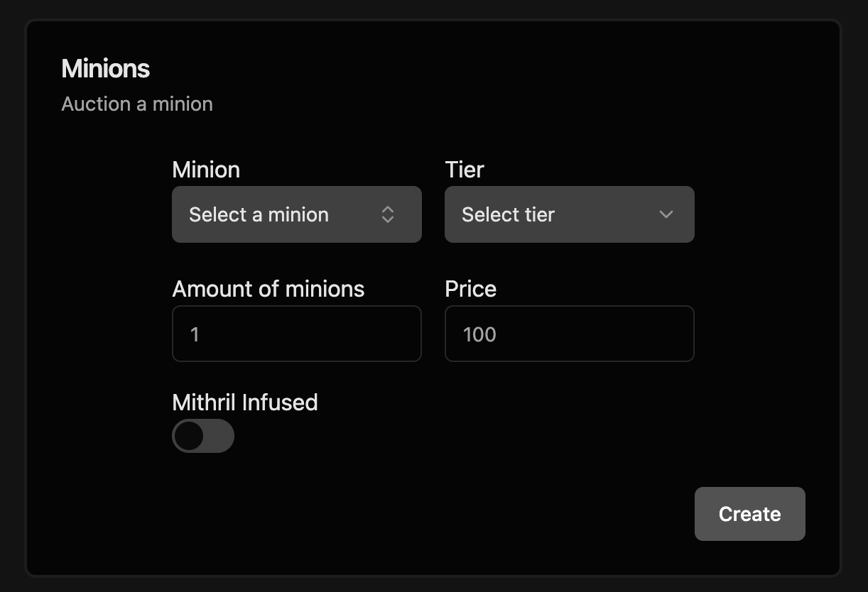
Task: Click the "Amount of minions" label
Action: pyautogui.click(x=268, y=289)
